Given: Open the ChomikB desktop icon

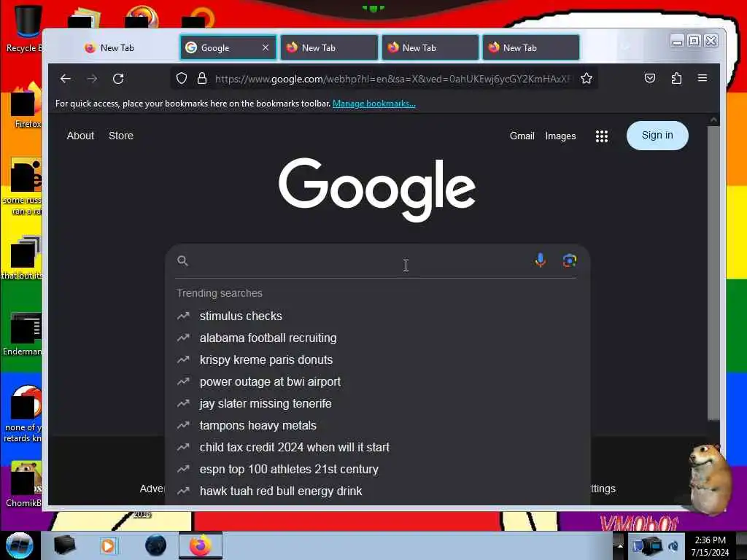Looking at the screenshot, I should [x=24, y=484].
